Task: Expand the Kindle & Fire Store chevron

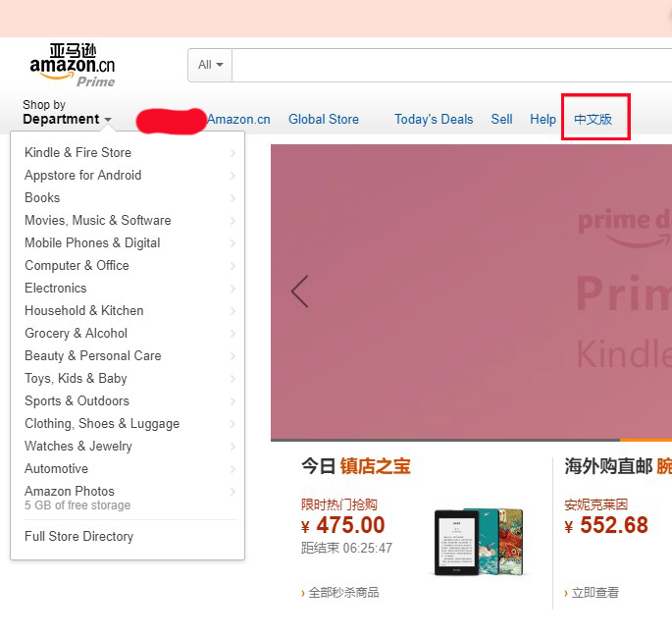Action: coord(233,152)
